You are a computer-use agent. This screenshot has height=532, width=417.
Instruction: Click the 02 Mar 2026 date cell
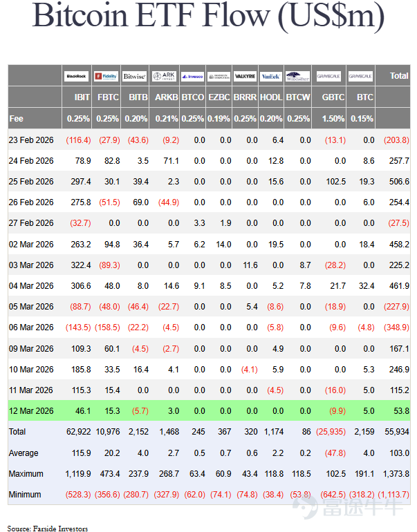[31, 245]
